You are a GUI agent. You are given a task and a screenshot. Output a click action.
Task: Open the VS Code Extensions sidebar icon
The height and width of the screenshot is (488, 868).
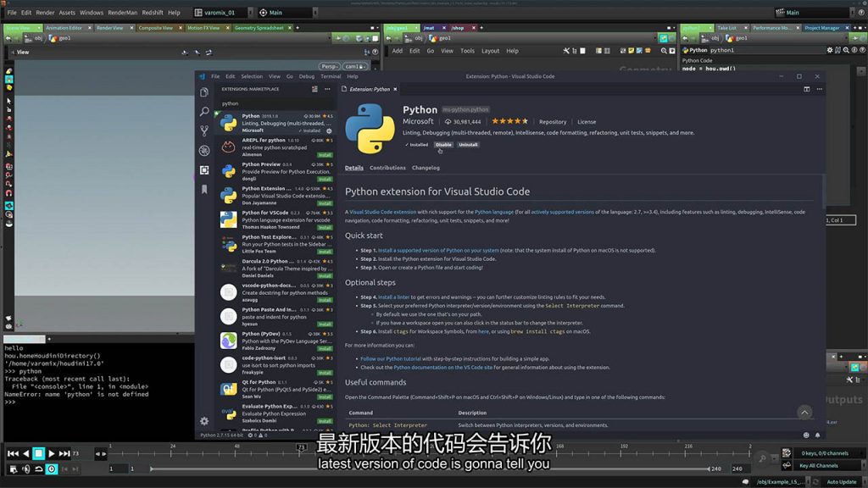pyautogui.click(x=204, y=169)
